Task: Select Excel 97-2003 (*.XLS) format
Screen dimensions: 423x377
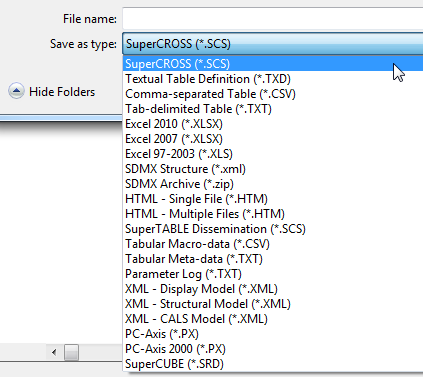Action: [x=273, y=154]
